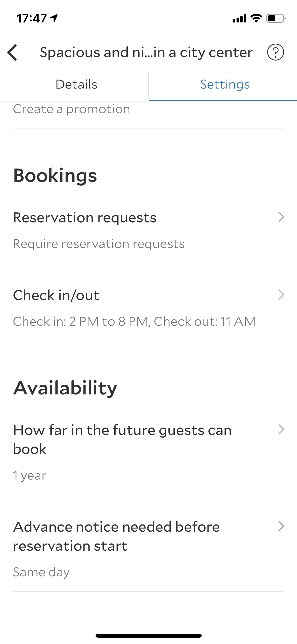This screenshot has height=644, width=297.
Task: Tap the cellular signal bars icon
Action: [x=239, y=19]
